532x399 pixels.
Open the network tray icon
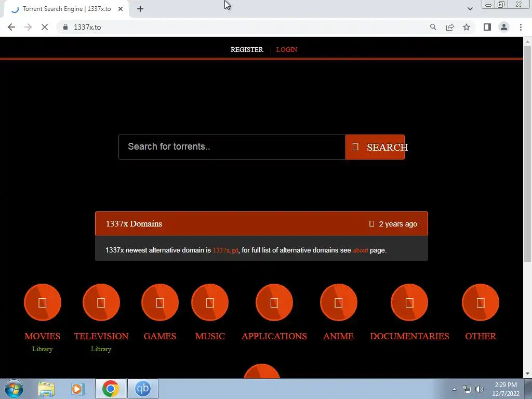(467, 389)
